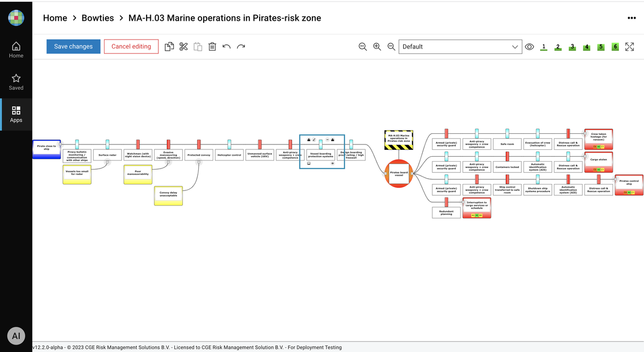Zoom in on the bowtie diagram

click(377, 46)
